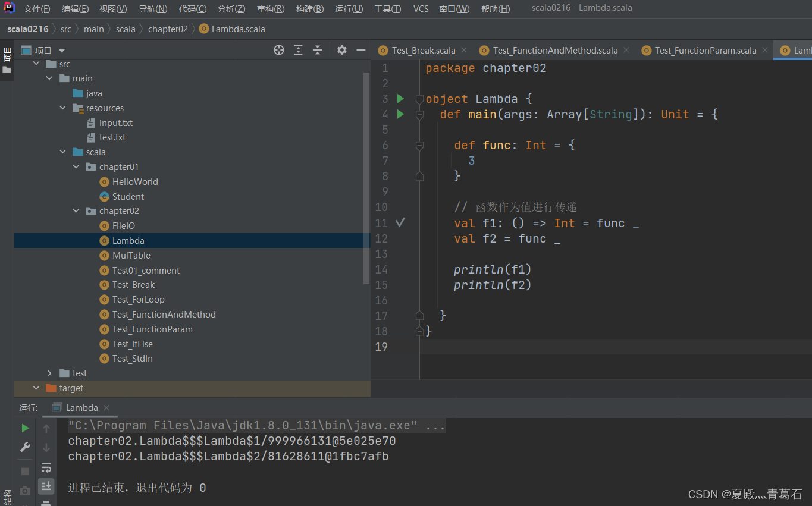Select Student class in project tree

click(122, 197)
